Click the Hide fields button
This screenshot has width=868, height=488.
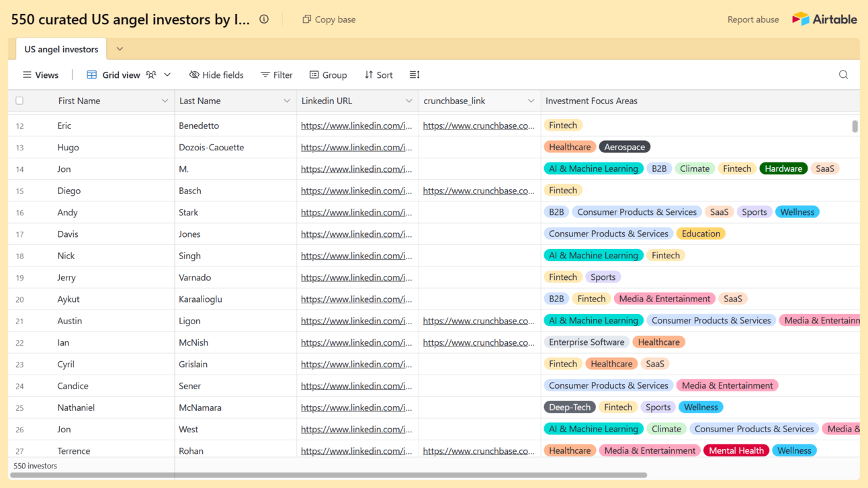[216, 75]
